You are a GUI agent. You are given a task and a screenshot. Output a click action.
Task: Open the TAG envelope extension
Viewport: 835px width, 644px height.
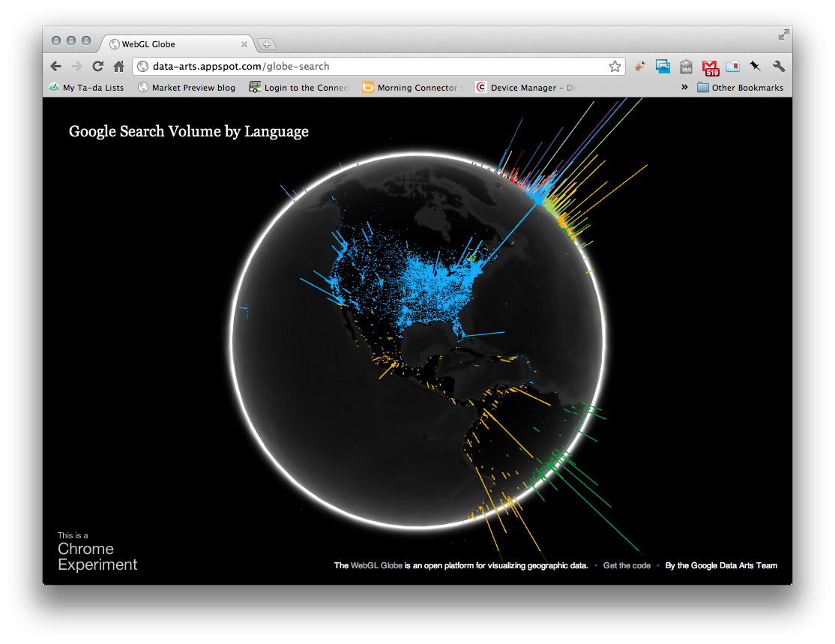tap(686, 67)
